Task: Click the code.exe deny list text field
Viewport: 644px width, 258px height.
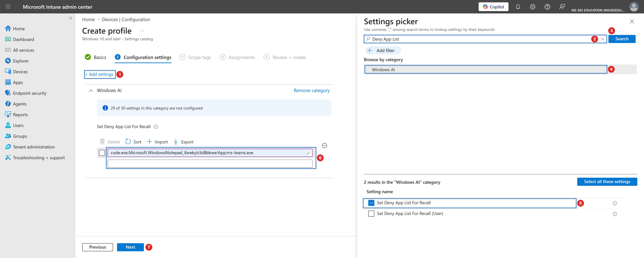Action: 210,153
